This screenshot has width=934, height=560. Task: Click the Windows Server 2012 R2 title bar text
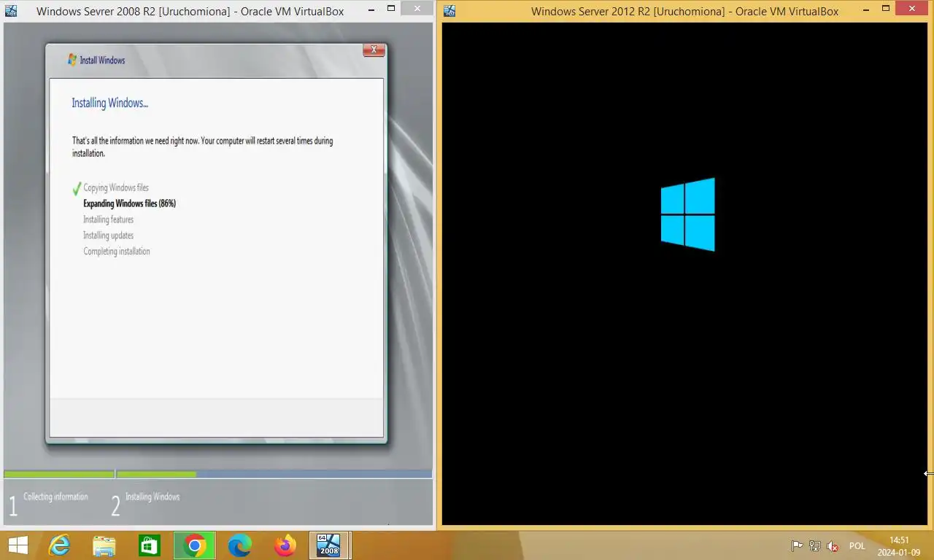684,11
